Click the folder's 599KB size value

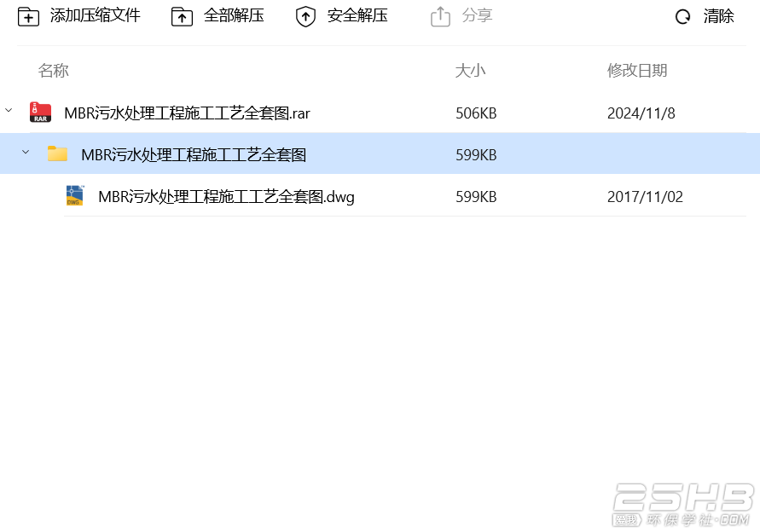coord(476,155)
